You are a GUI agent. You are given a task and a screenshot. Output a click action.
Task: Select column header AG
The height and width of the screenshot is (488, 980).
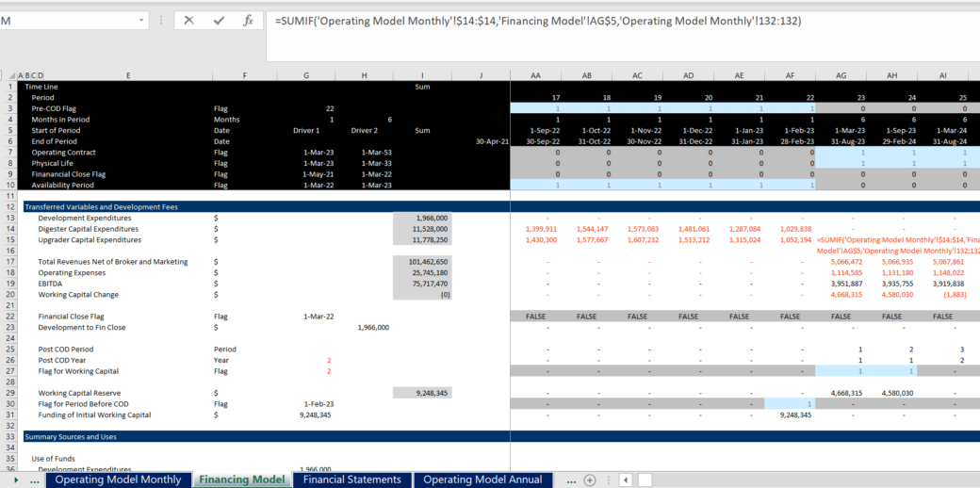point(841,75)
